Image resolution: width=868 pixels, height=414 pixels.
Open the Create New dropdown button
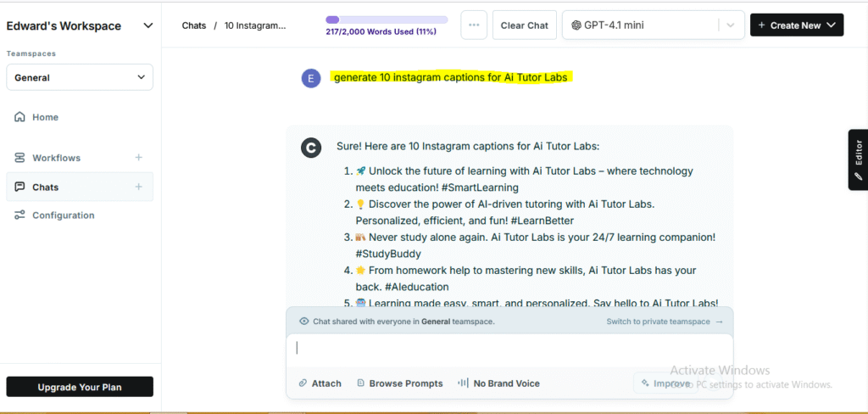pos(797,25)
